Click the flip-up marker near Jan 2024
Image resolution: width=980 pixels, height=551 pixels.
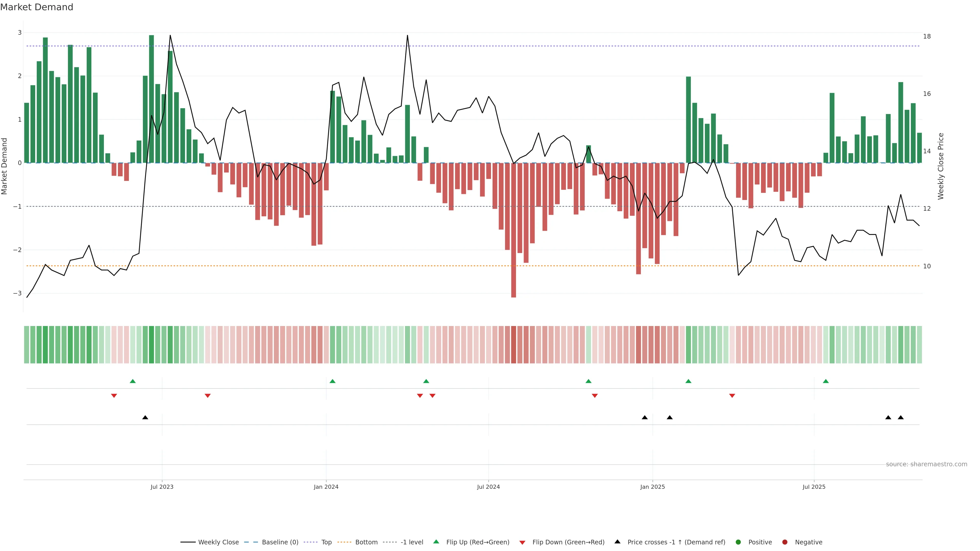[x=333, y=381]
